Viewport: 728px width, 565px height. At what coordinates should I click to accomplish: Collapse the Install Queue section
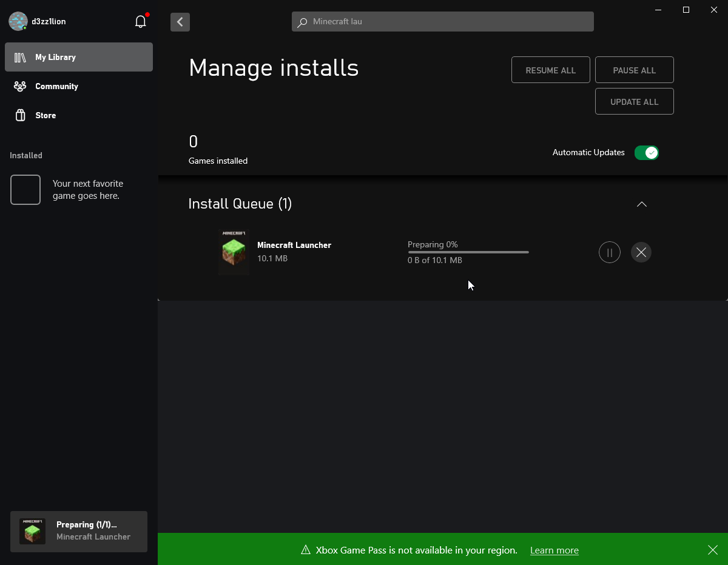641,204
